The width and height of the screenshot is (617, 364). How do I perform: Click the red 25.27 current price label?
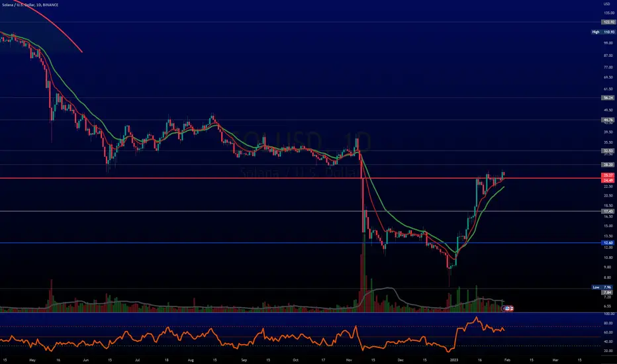pos(608,175)
